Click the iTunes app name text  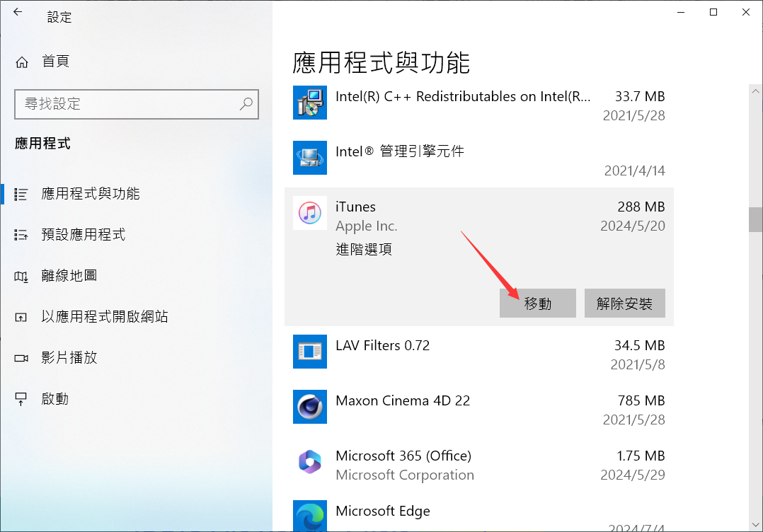pos(355,207)
